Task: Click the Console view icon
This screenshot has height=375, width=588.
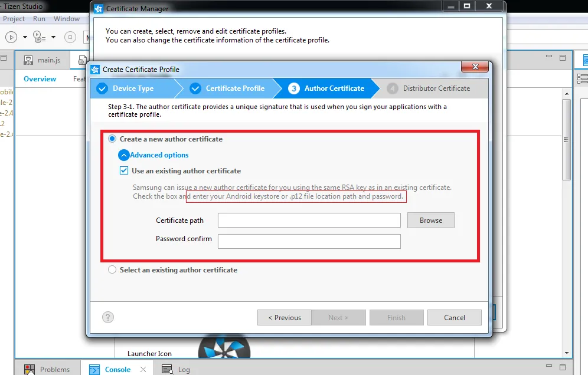Action: (94, 369)
